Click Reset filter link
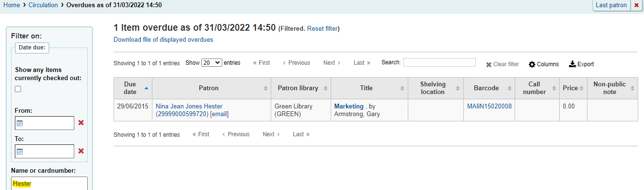This screenshot has width=644, height=190. (x=322, y=29)
